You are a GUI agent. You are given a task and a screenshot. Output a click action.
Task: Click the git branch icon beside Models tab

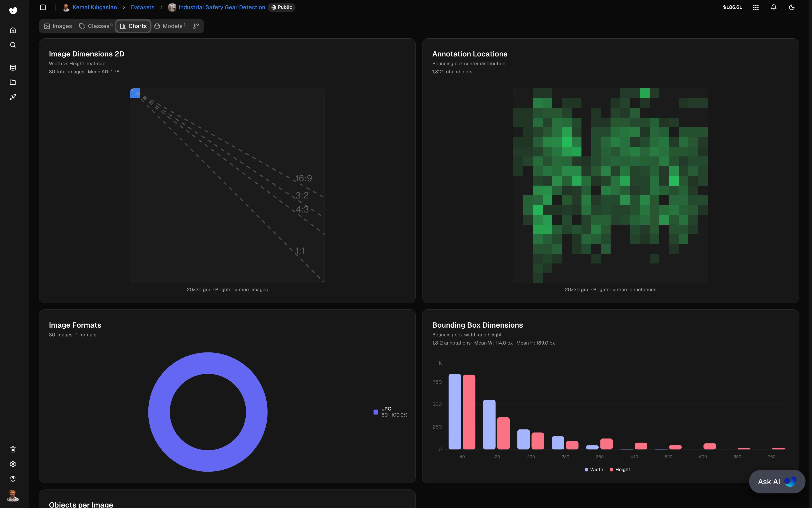(196, 26)
